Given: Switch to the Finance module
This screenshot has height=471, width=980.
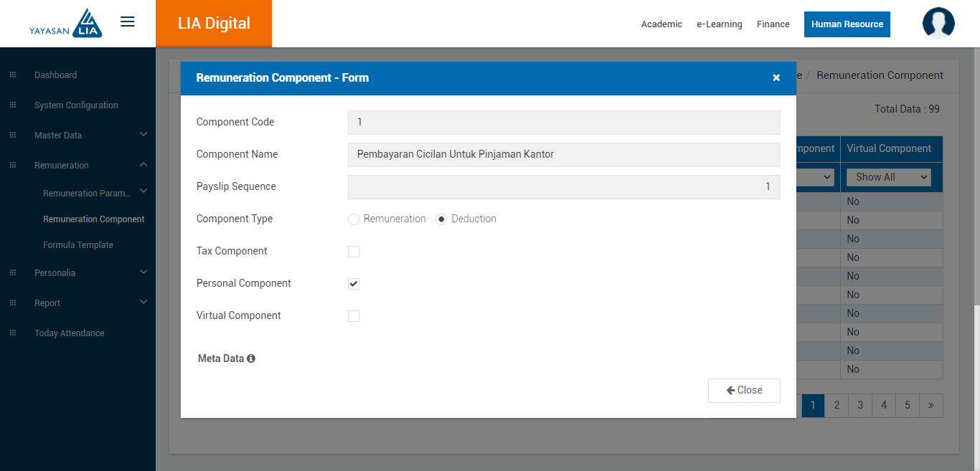Looking at the screenshot, I should click(773, 24).
